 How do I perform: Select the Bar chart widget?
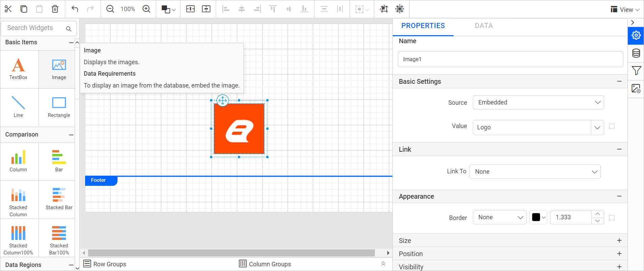(x=59, y=162)
